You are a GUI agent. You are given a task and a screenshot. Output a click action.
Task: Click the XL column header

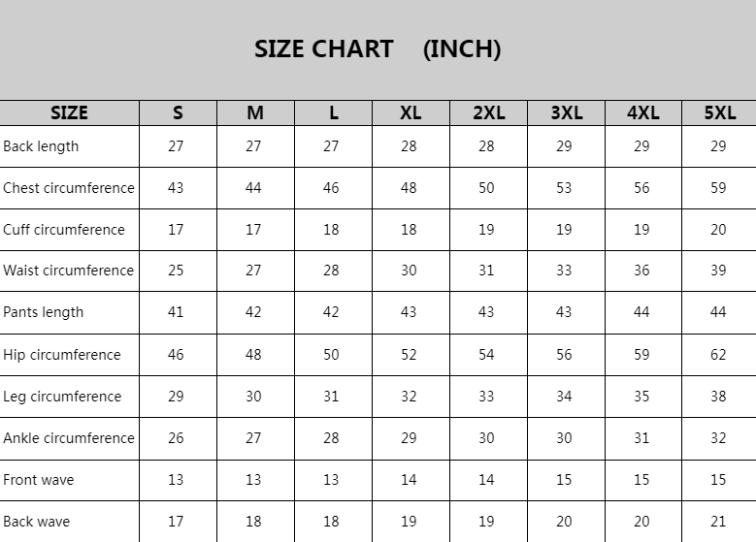(x=411, y=112)
